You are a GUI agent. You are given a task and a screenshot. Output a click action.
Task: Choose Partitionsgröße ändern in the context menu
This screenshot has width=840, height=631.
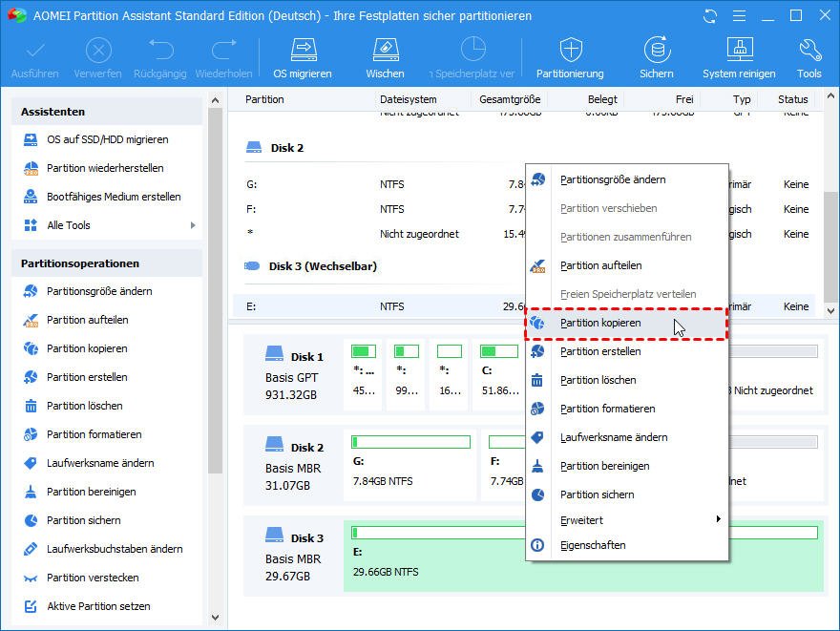[x=627, y=180]
